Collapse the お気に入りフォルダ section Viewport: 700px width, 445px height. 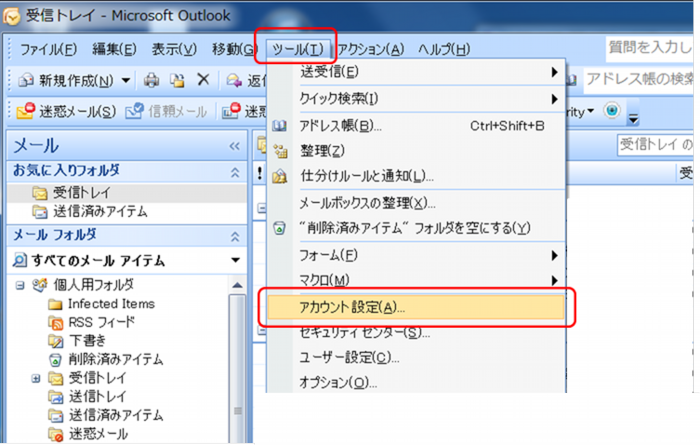click(x=235, y=172)
